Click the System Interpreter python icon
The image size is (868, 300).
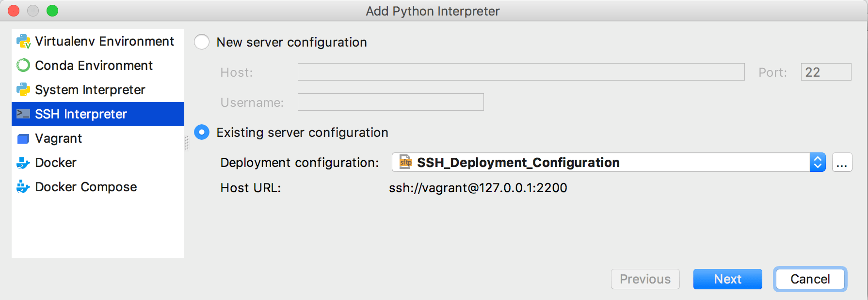[x=23, y=90]
